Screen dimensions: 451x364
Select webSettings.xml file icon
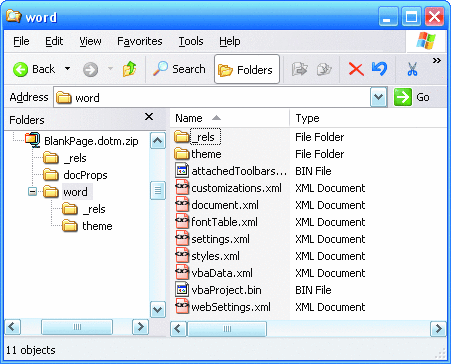coord(182,307)
